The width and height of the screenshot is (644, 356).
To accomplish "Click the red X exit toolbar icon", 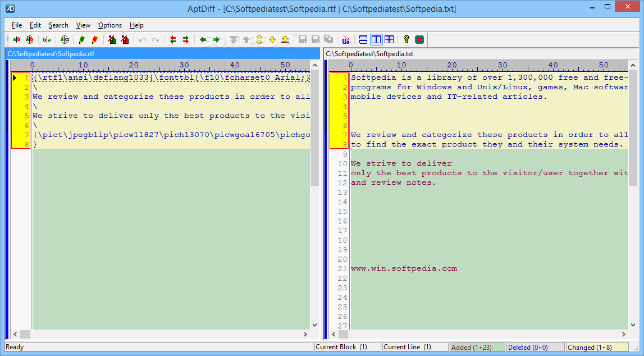I will (x=419, y=39).
